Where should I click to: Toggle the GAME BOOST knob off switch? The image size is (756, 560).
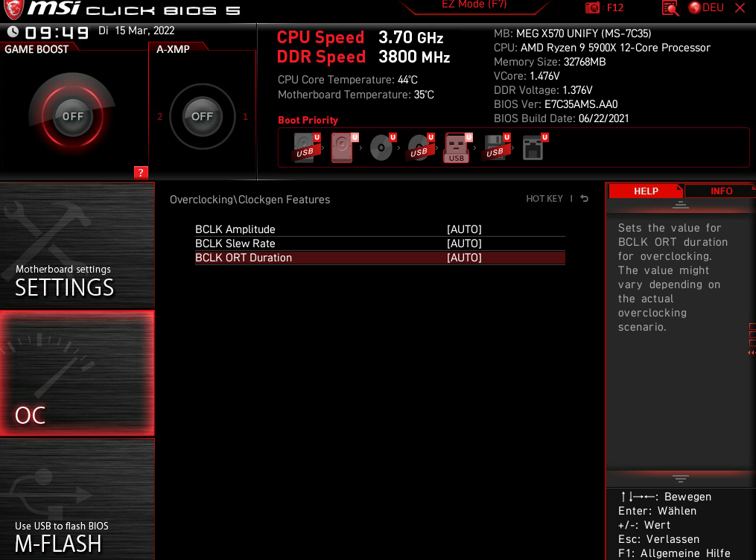[x=73, y=116]
